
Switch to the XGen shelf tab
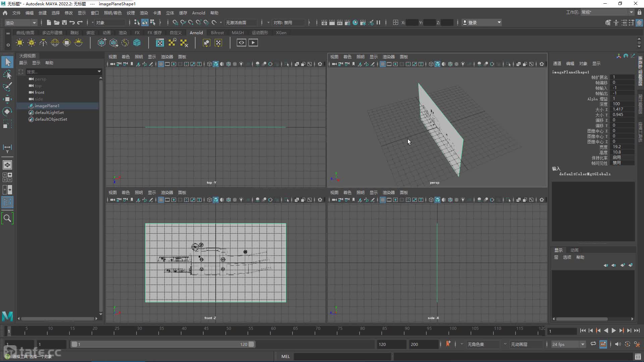[x=281, y=33]
